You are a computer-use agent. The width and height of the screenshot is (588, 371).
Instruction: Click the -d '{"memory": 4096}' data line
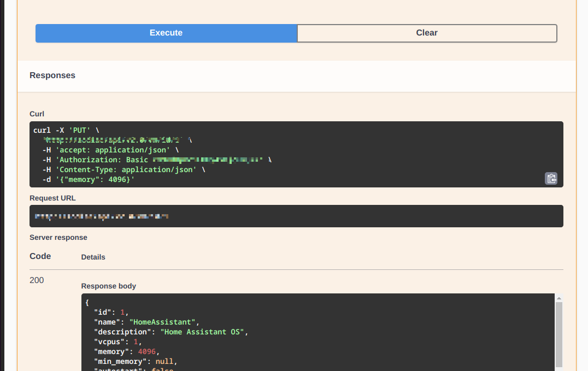click(89, 179)
